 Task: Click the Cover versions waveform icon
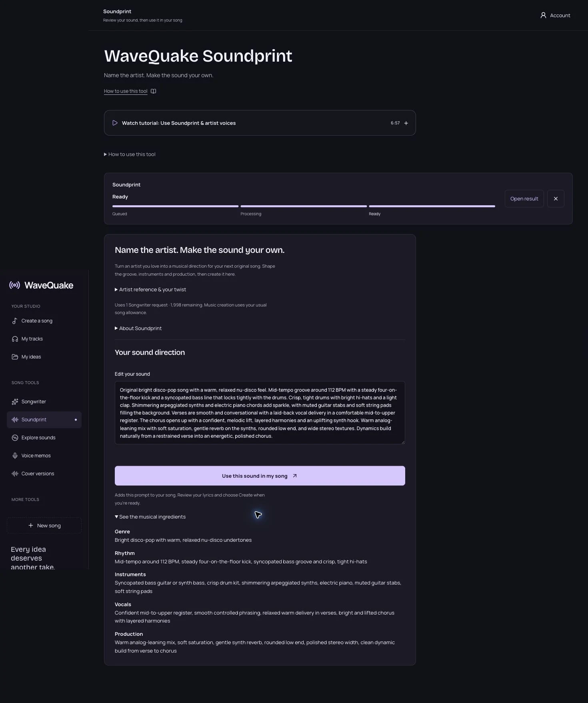pos(15,474)
